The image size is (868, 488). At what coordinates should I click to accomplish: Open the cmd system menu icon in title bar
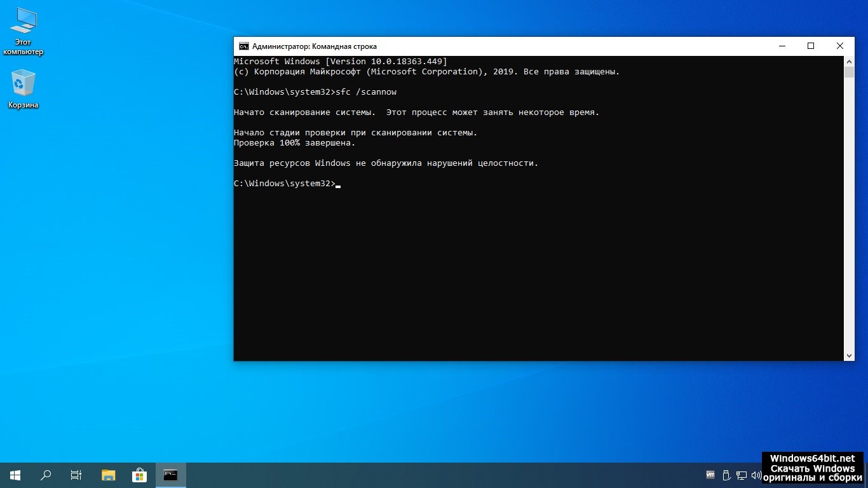(243, 46)
